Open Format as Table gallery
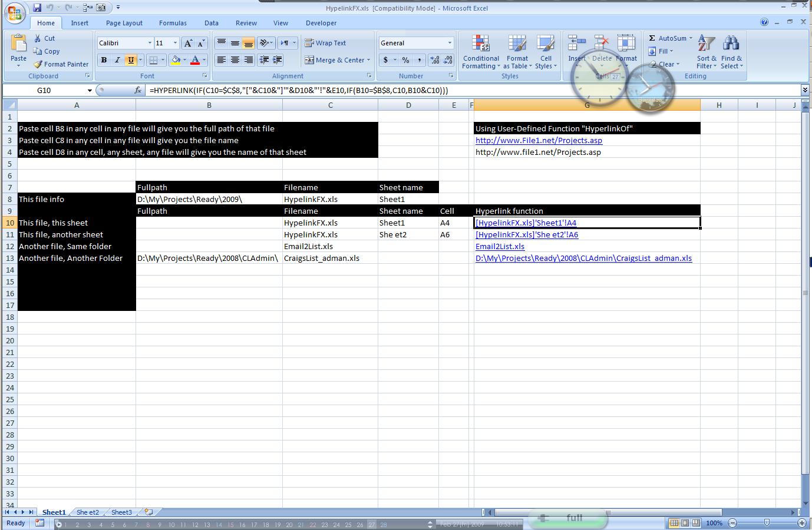Viewport: 812px width, 530px height. click(x=517, y=52)
